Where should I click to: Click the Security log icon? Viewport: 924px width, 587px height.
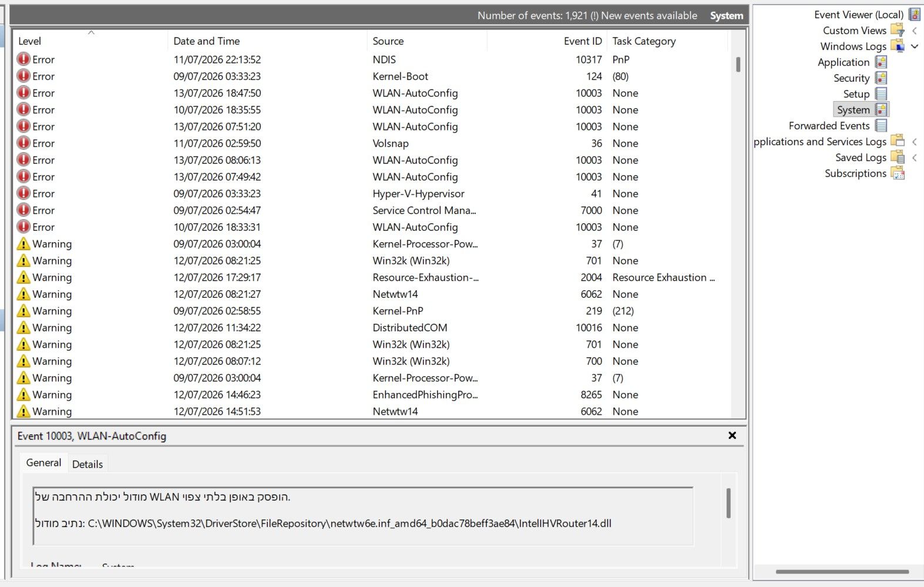[881, 78]
